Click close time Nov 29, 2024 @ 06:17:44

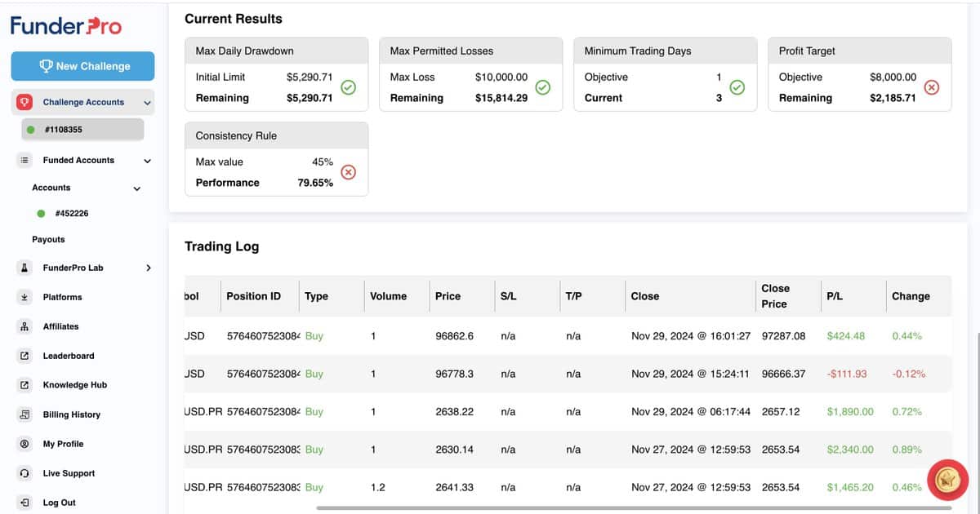coord(691,412)
